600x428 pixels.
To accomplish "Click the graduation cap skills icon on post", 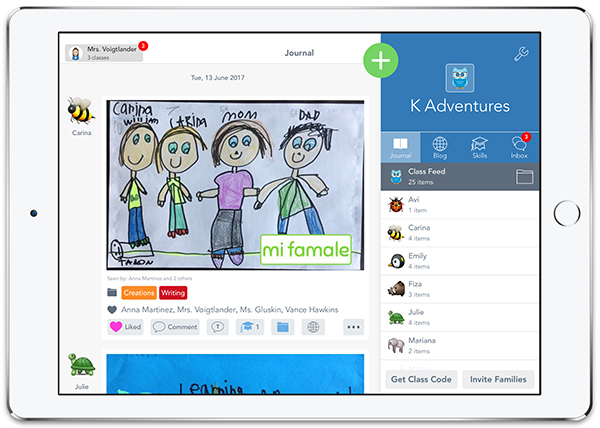I will 250,327.
